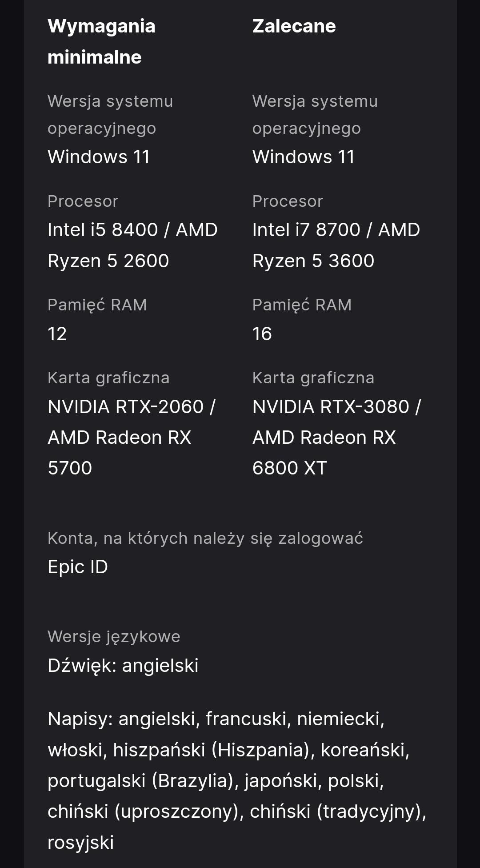Click the recommended "Pamięć RAM" label
Screen dimensions: 480x868
tap(302, 305)
